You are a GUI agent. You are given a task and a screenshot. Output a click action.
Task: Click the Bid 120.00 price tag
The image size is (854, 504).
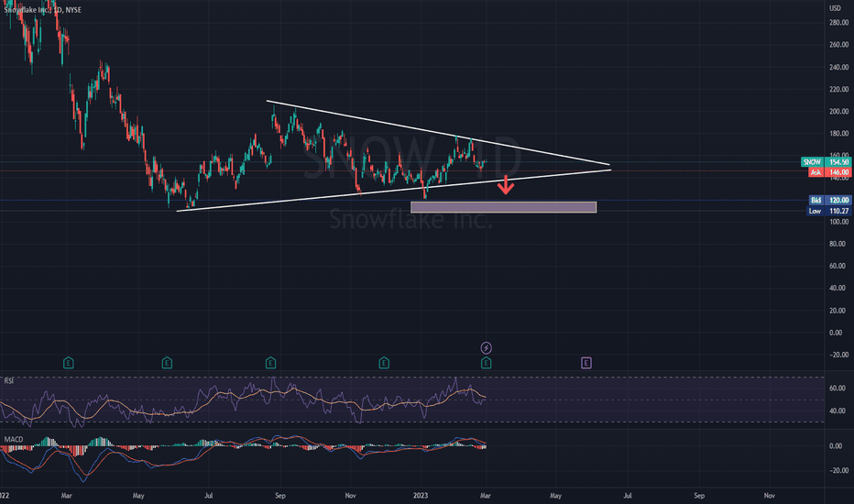point(829,200)
